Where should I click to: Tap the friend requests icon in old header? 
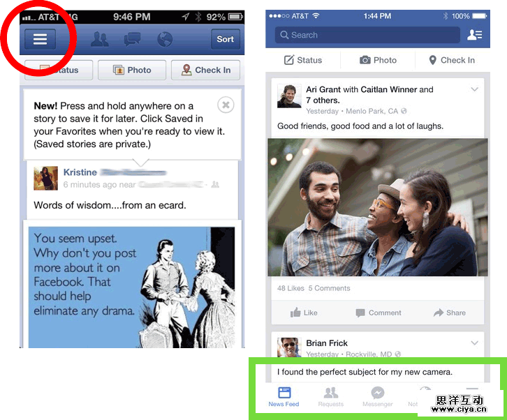(x=100, y=39)
